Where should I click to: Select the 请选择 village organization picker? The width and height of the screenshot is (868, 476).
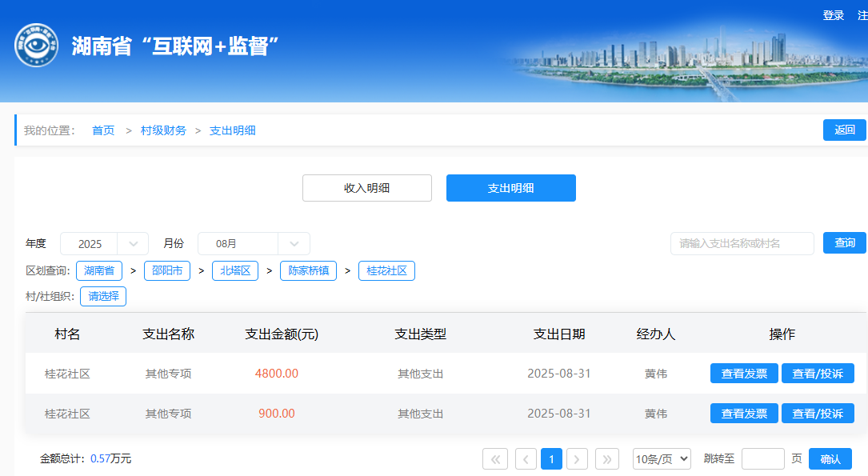tap(103, 296)
